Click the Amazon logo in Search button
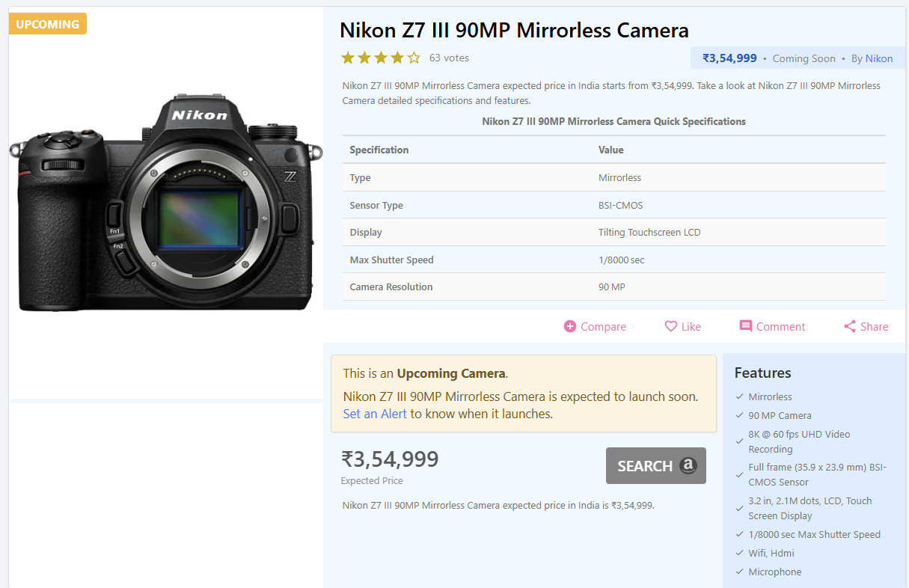The image size is (909, 588). (x=688, y=466)
